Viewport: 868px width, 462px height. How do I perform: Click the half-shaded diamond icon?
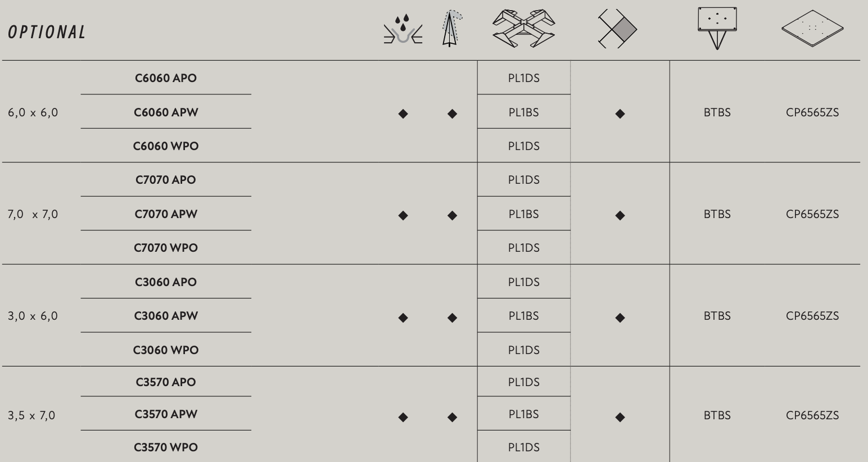click(x=617, y=29)
